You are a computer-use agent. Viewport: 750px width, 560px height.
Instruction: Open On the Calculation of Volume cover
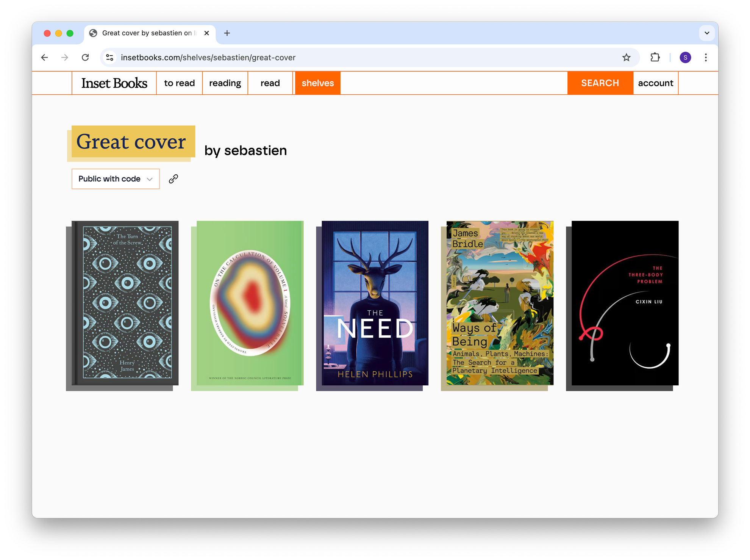[250, 303]
